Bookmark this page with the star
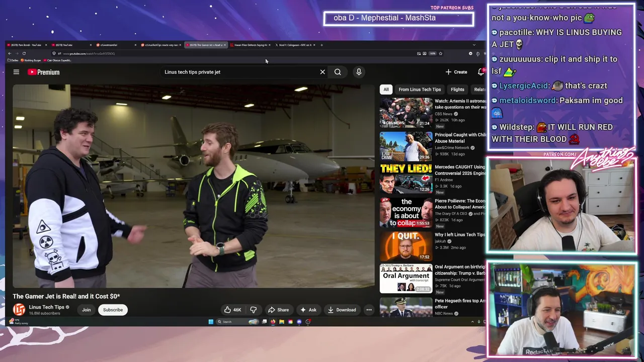The height and width of the screenshot is (362, 644). coord(440,53)
